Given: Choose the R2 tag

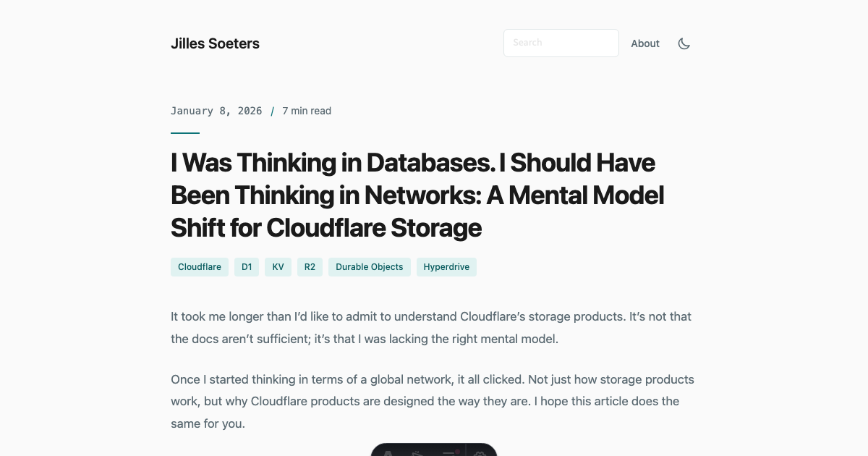Looking at the screenshot, I should point(310,267).
